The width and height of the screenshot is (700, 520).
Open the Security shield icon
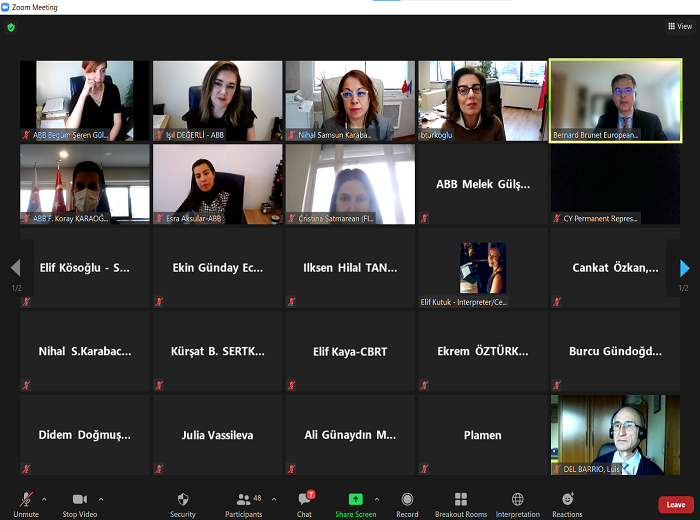point(182,500)
